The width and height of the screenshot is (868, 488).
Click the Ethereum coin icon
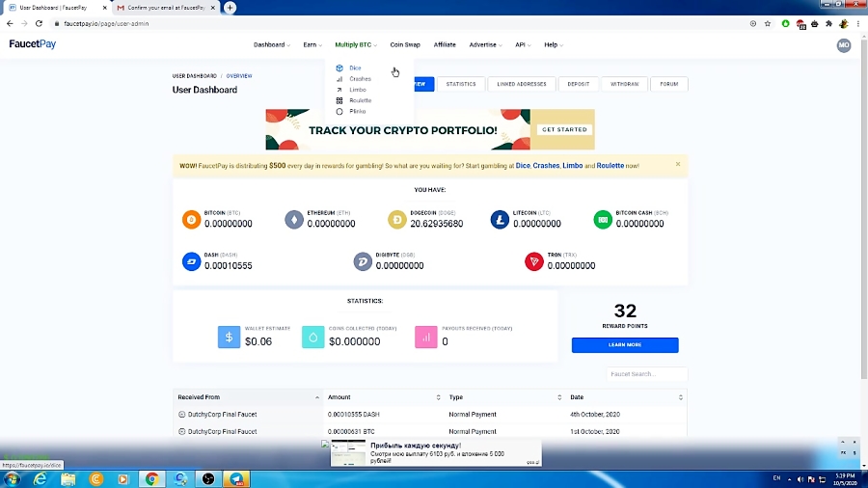tap(294, 220)
